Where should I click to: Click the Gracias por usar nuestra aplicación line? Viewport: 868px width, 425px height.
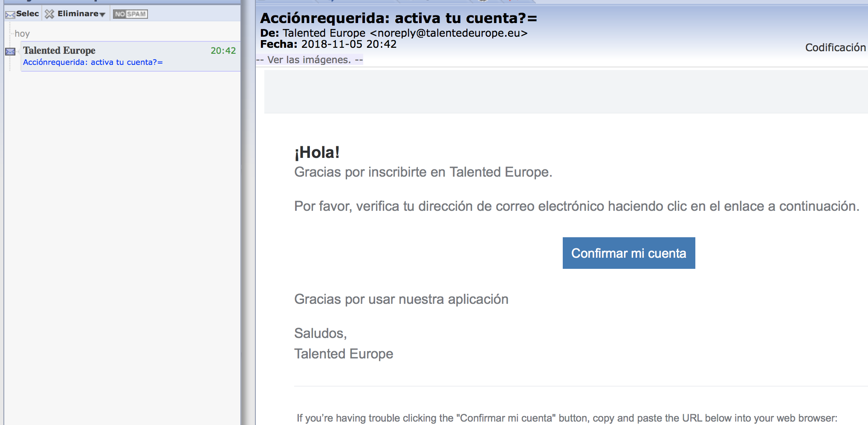tap(401, 299)
